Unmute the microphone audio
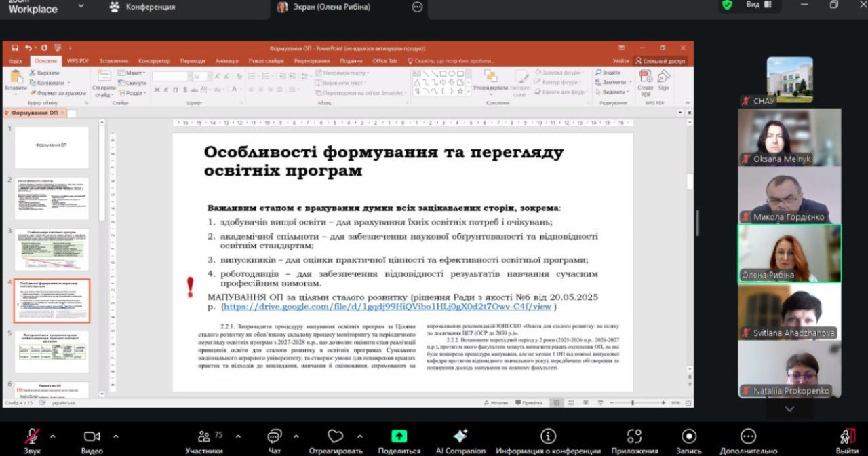 coord(32,436)
